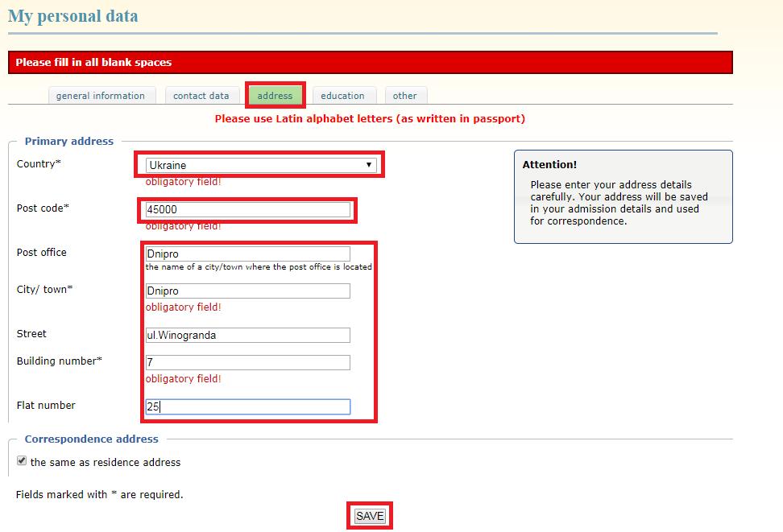Select the address tab
This screenshot has width=783, height=532.
click(x=275, y=95)
